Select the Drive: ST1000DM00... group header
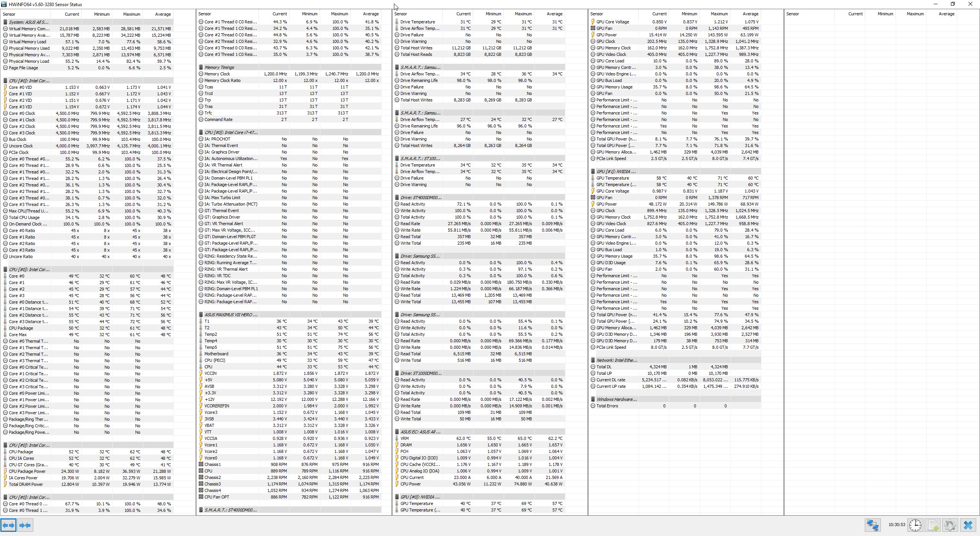This screenshot has width=980, height=536. (479, 373)
